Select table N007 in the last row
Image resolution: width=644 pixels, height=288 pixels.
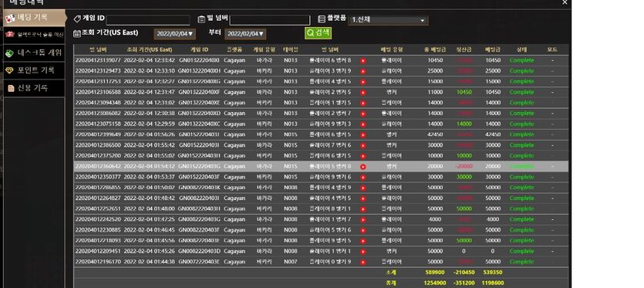[x=290, y=262]
